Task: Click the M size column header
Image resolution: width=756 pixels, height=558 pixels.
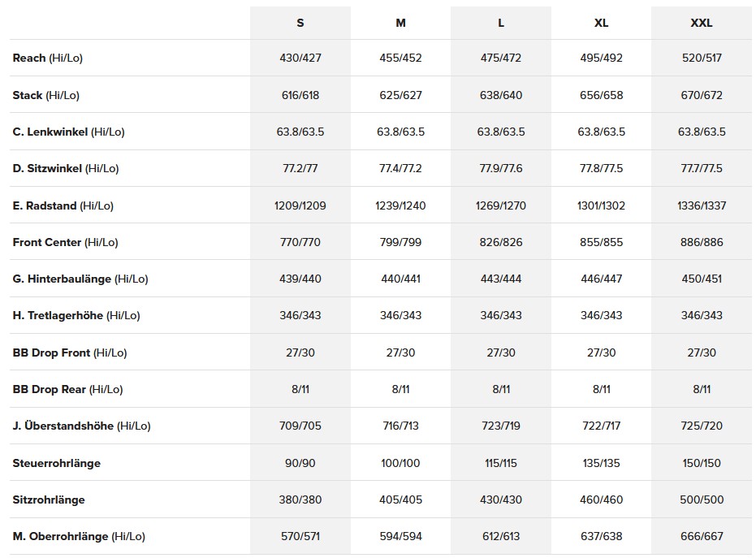Action: [x=400, y=23]
